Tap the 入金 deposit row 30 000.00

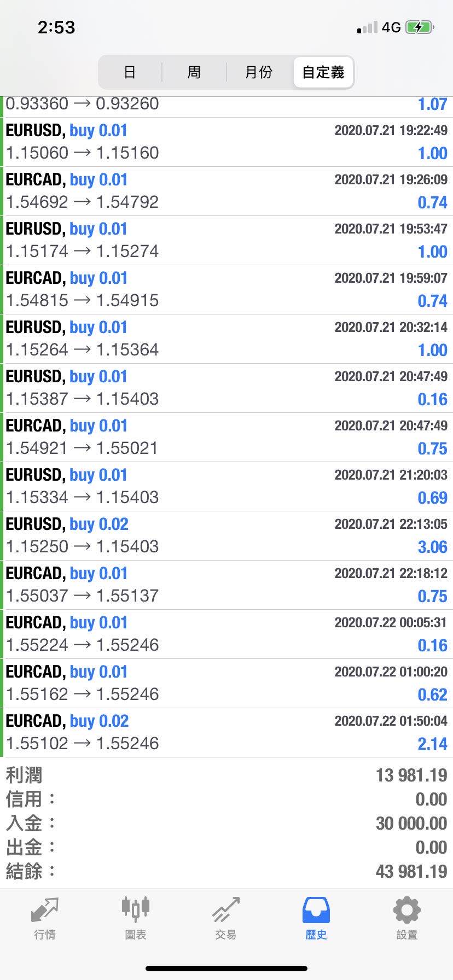tap(226, 823)
